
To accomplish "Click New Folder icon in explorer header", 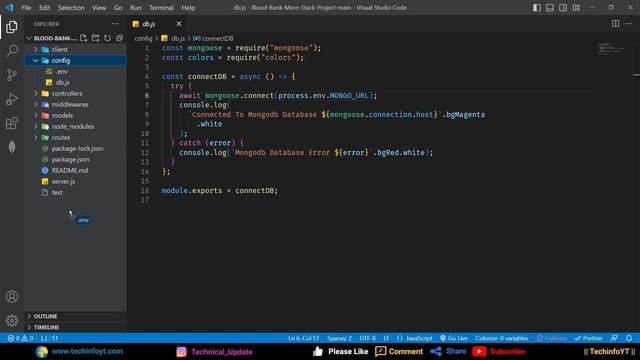I will pyautogui.click(x=96, y=38).
